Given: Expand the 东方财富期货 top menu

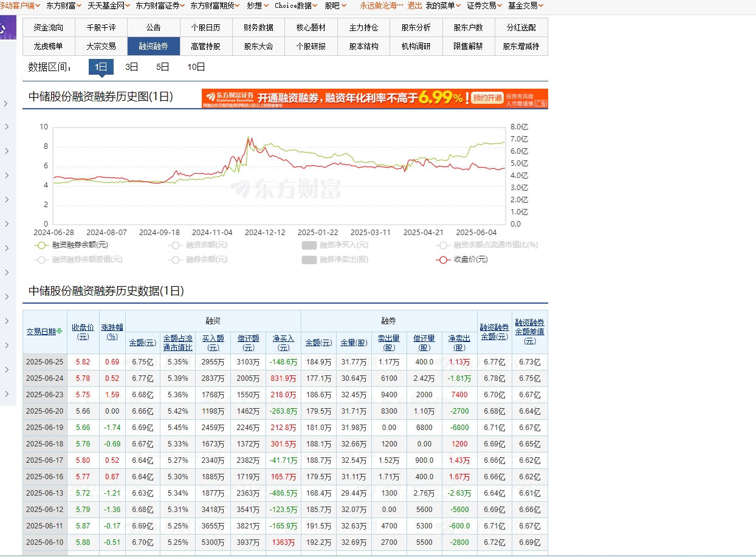Looking at the screenshot, I should (215, 5).
